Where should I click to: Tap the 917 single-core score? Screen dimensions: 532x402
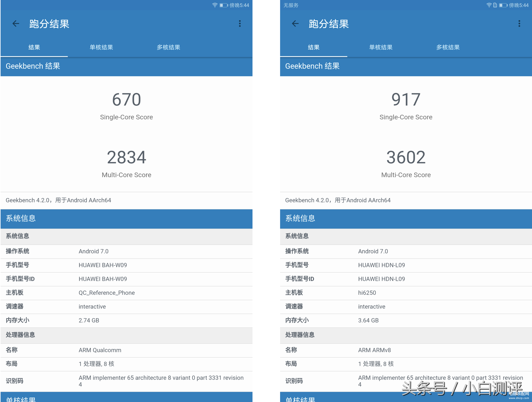406,100
